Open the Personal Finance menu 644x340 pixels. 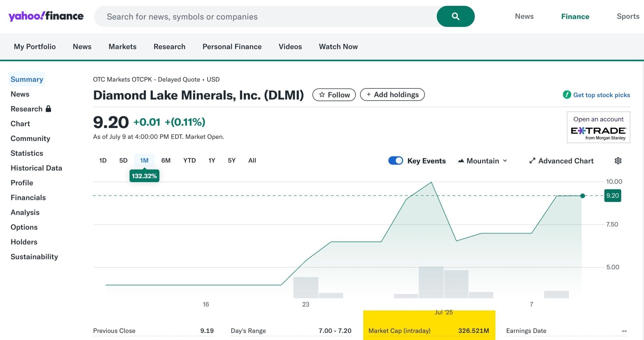pyautogui.click(x=232, y=47)
